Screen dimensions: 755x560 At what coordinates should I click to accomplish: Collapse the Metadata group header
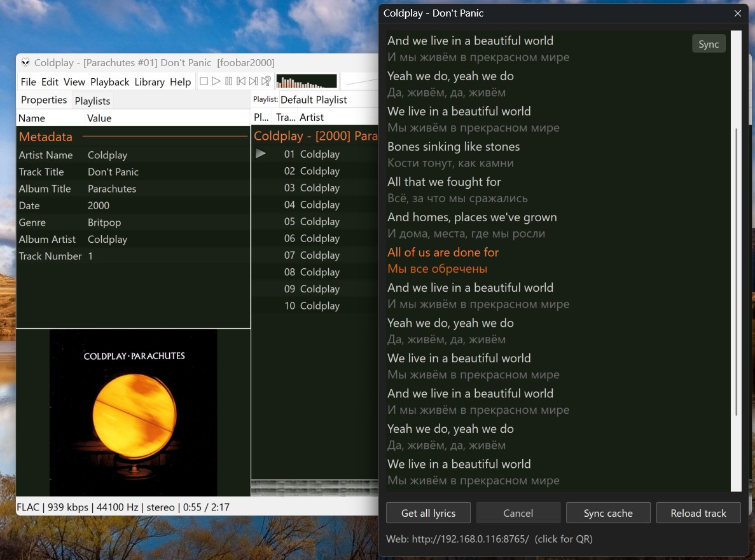point(133,137)
